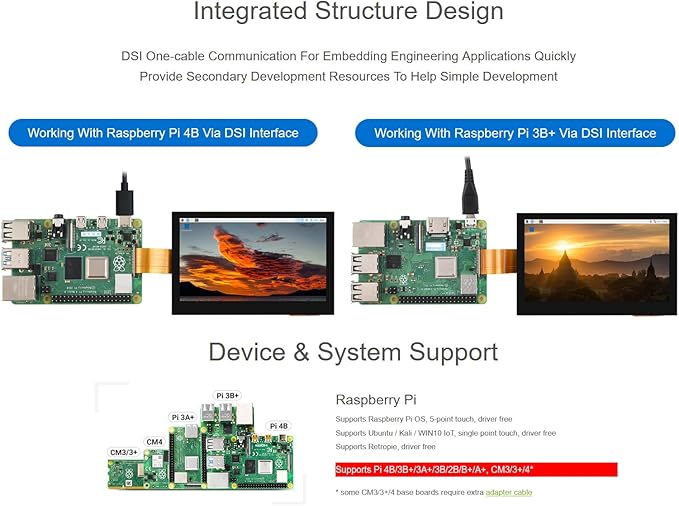Click the red 'Supports Pi 4B/3B+/3A+' highlight bar
The height and width of the screenshot is (506, 679).
(x=476, y=470)
